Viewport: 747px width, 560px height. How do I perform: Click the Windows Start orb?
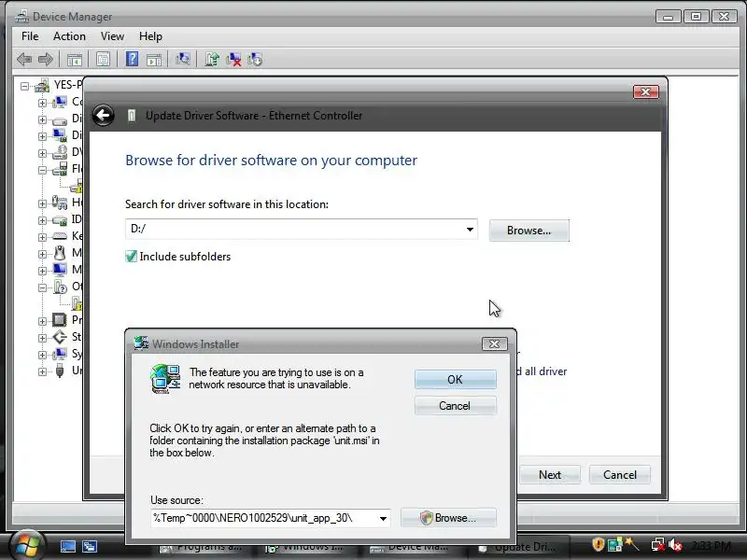coord(27,546)
